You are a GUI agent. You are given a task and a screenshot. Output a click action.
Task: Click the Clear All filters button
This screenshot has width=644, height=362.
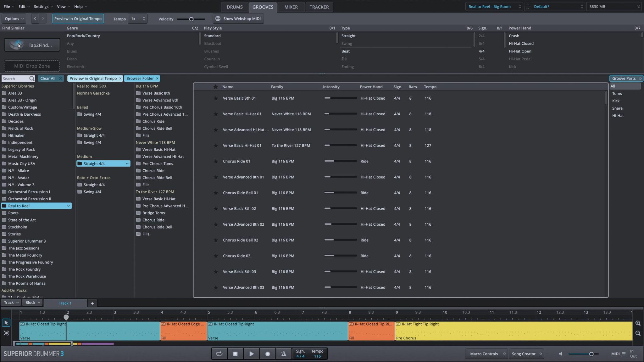coord(51,79)
